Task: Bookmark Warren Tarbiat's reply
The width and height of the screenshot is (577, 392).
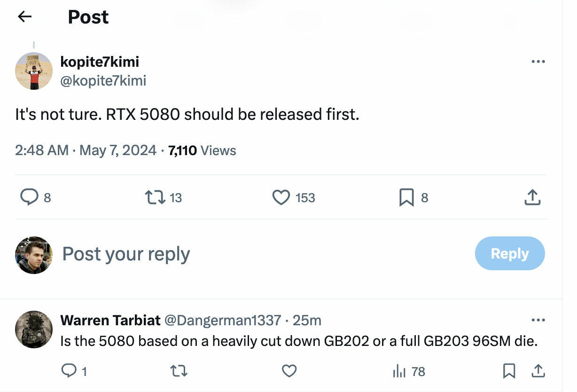Action: [509, 371]
